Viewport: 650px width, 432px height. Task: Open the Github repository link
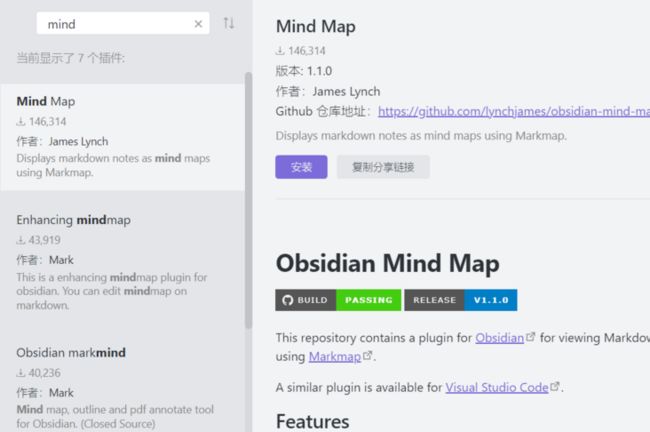tap(514, 112)
